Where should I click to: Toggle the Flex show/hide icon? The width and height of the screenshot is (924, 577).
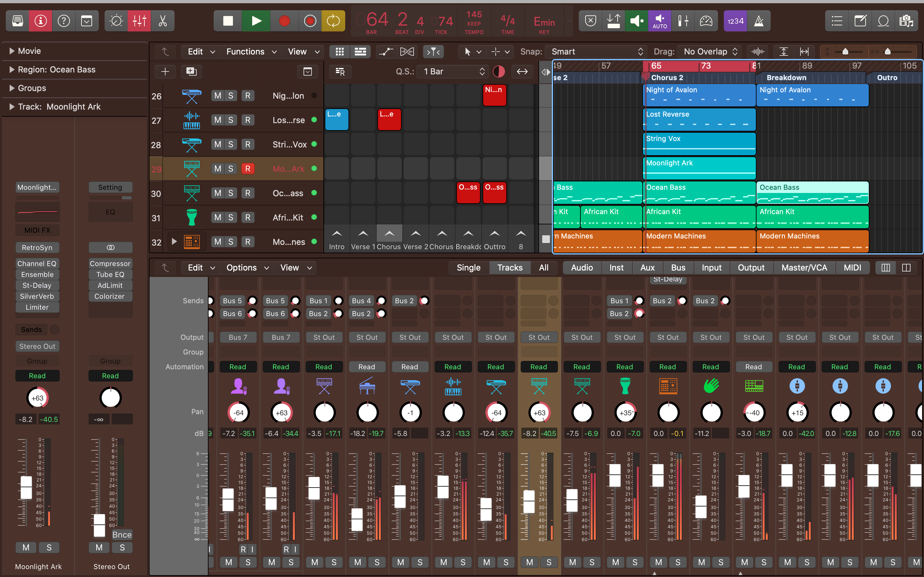click(406, 52)
